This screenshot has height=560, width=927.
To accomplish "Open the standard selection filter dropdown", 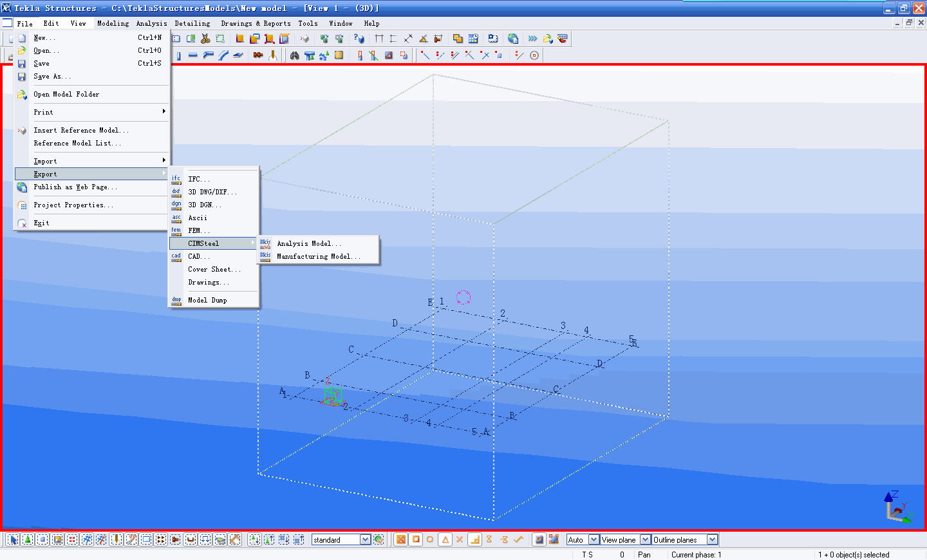I will click(365, 539).
